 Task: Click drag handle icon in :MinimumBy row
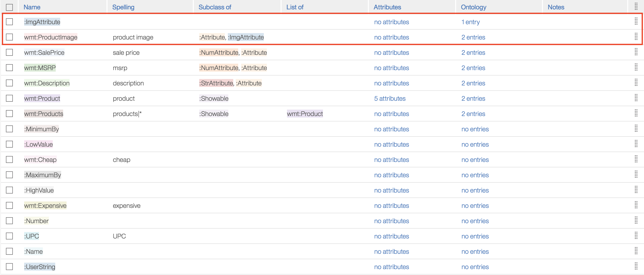(636, 129)
